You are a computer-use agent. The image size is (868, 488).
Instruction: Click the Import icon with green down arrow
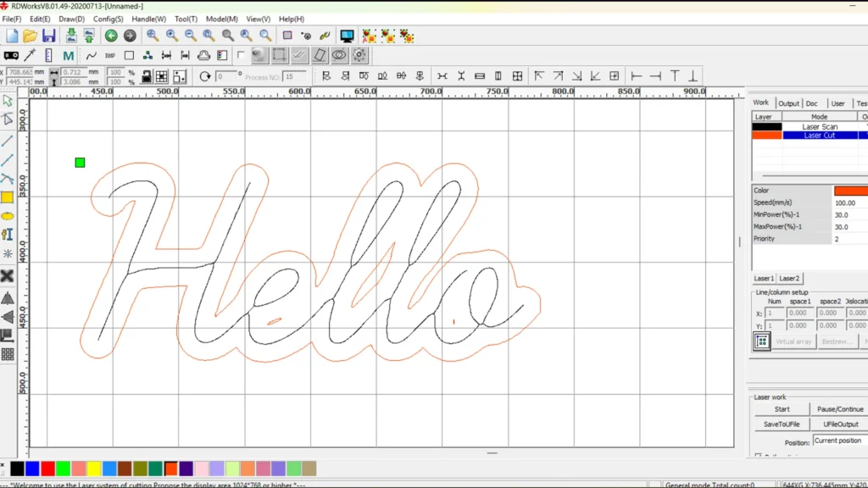click(71, 36)
